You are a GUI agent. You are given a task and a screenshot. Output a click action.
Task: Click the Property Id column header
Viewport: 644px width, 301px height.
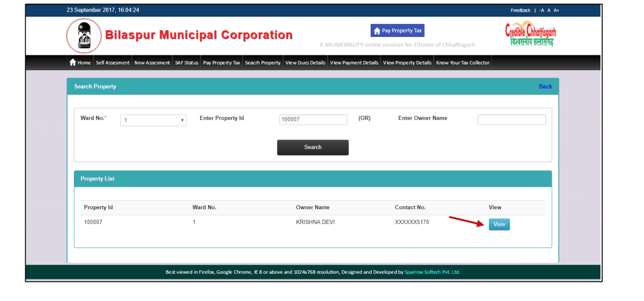tap(98, 207)
